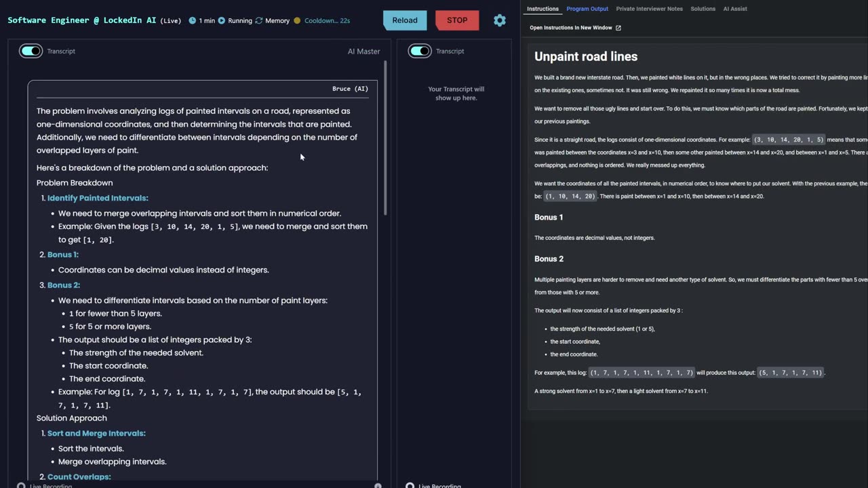The height and width of the screenshot is (488, 868).
Task: Open the Private Interviewer Notes tab
Action: click(x=649, y=9)
